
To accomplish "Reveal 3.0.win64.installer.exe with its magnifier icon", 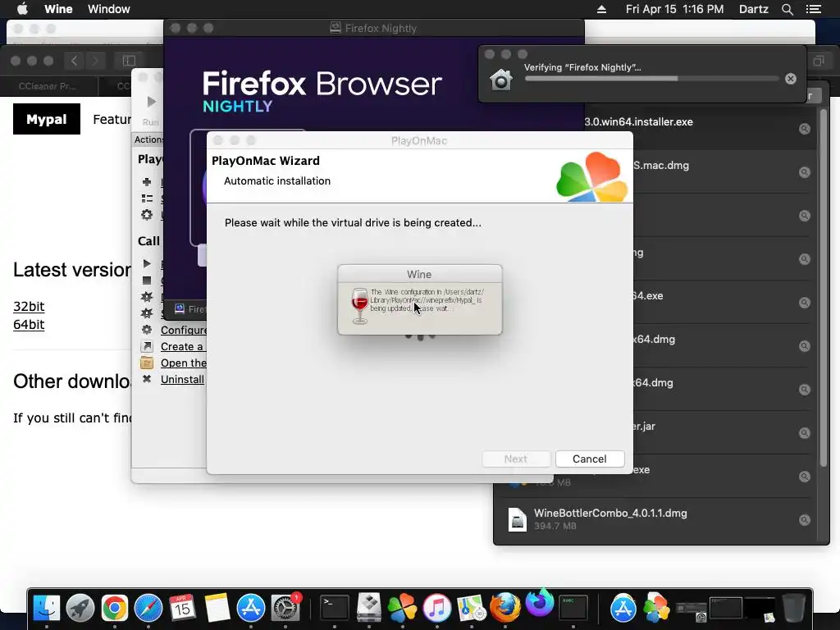I will pos(804,129).
